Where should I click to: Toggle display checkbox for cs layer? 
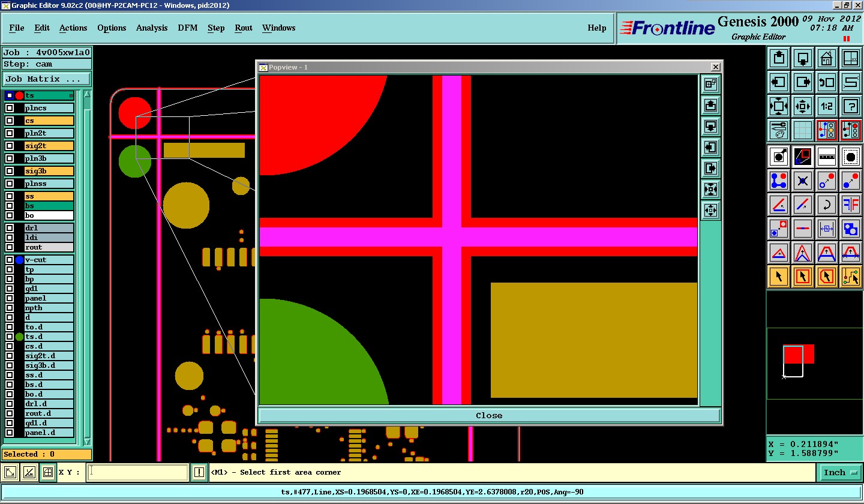tap(10, 121)
